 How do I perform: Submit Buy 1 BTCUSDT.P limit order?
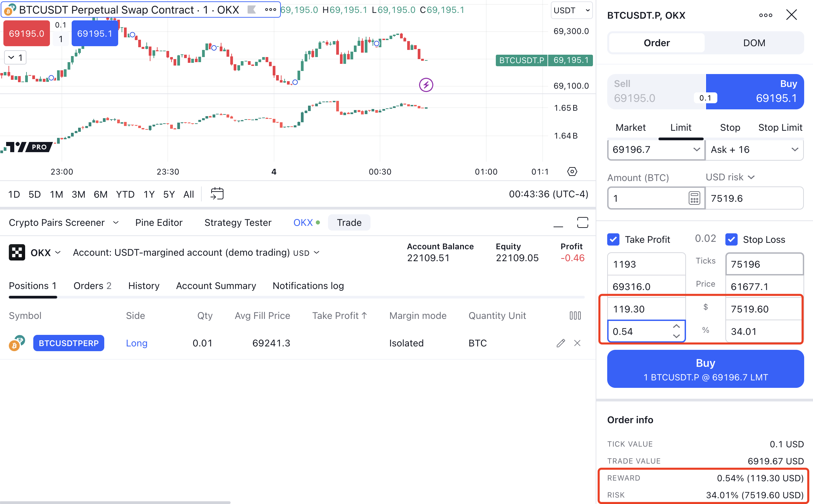tap(705, 369)
